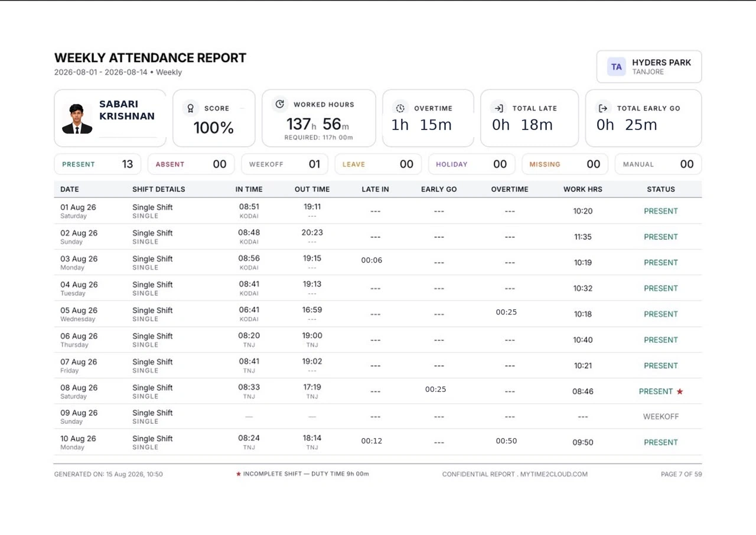Select the Leave count card
Viewport: 756px width, 535px height.
(378, 164)
